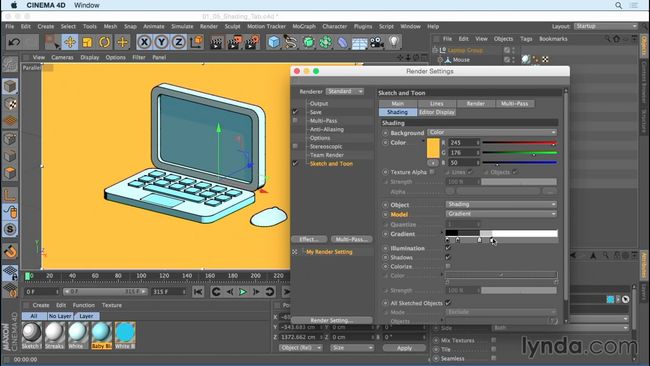Adjust the green G color slider

click(520, 153)
